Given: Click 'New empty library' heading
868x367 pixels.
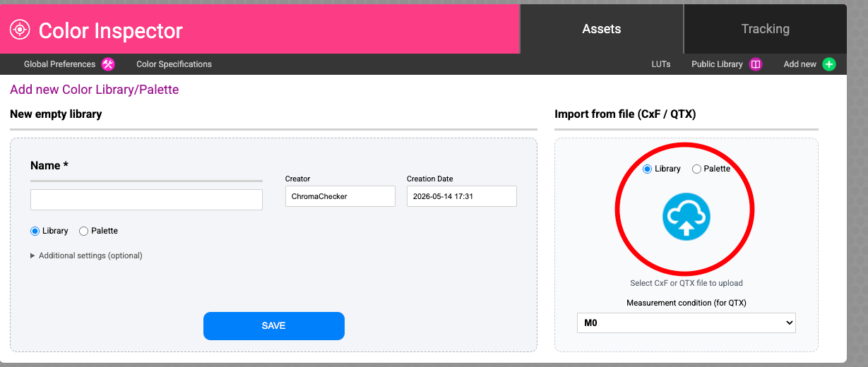Looking at the screenshot, I should [x=56, y=114].
